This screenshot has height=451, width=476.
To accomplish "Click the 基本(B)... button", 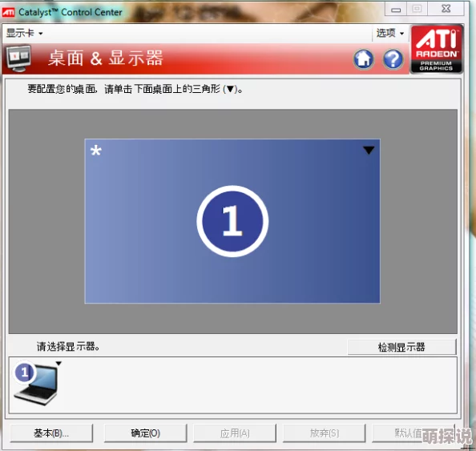I will [51, 433].
